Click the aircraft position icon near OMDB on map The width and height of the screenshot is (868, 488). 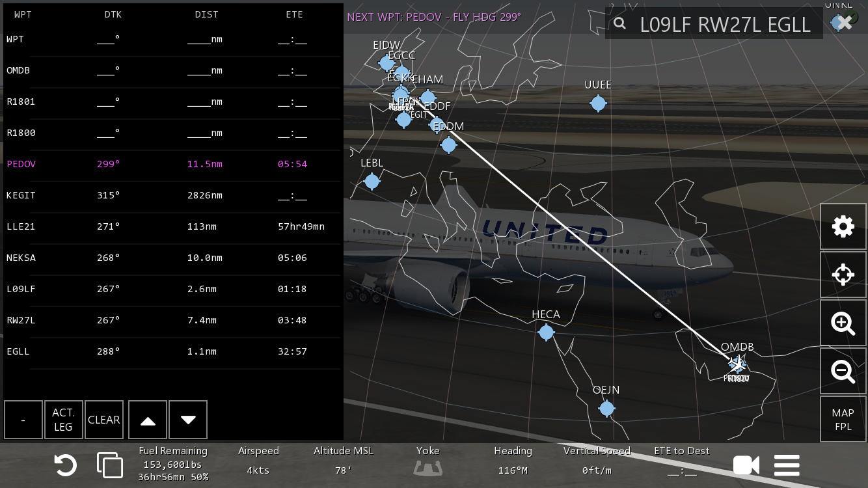click(737, 364)
